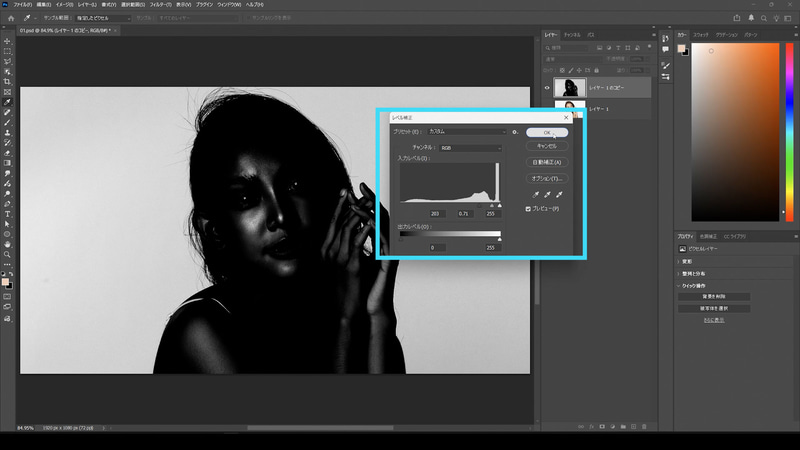Select the Crop tool

click(x=7, y=82)
